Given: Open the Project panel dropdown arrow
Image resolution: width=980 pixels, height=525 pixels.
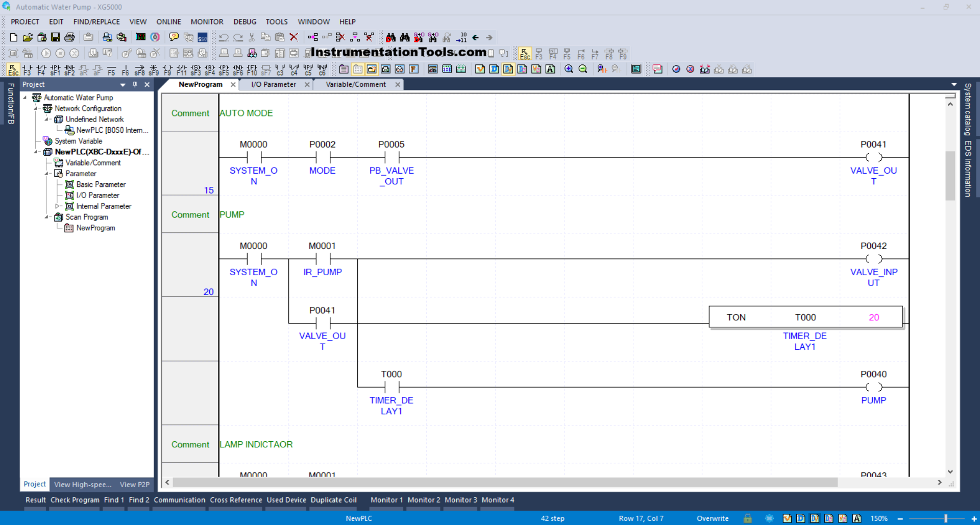Looking at the screenshot, I should tap(122, 85).
